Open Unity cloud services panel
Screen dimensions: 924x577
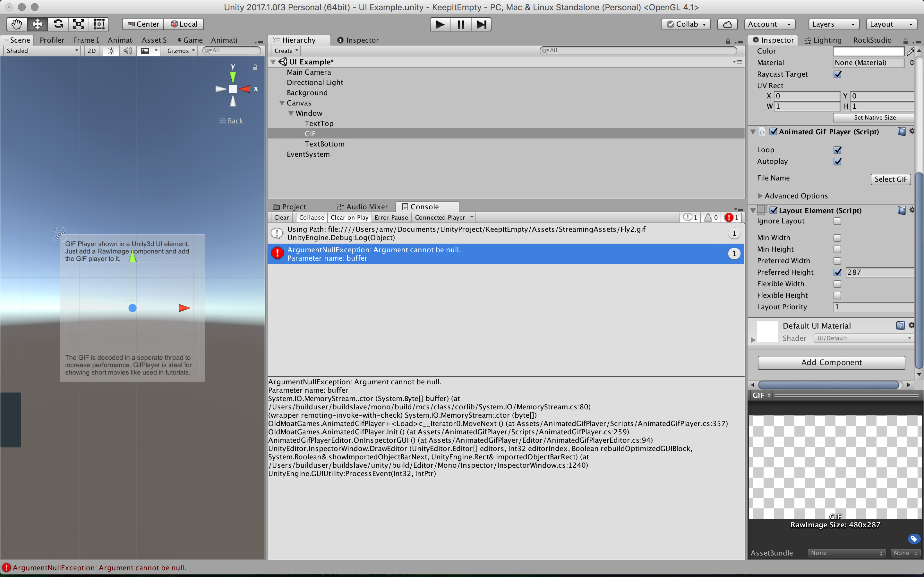pyautogui.click(x=727, y=24)
